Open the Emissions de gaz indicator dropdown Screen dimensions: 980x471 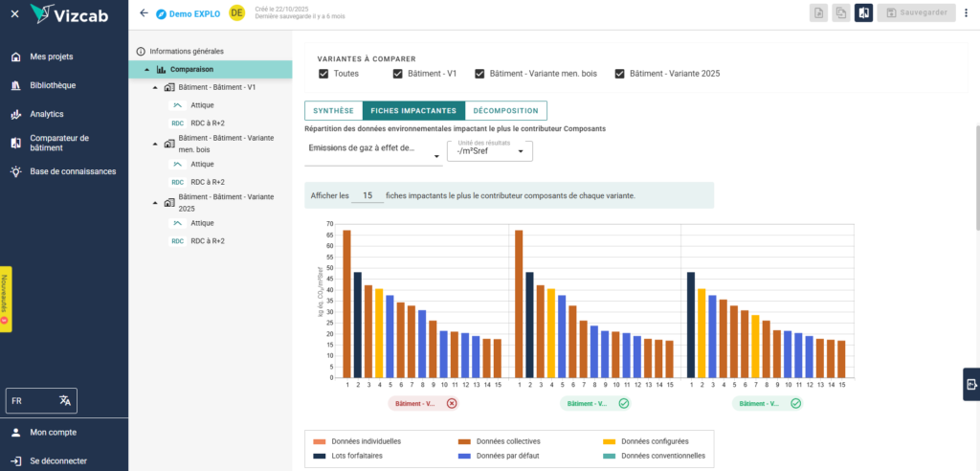(373, 149)
